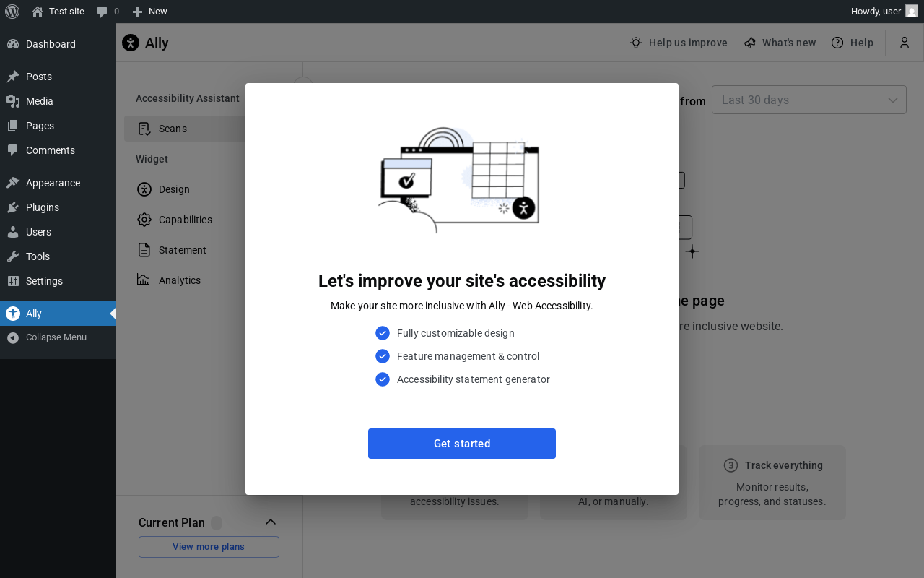This screenshot has width=924, height=578.
Task: Click the Ally accessibility logo in the header
Action: pyautogui.click(x=131, y=43)
